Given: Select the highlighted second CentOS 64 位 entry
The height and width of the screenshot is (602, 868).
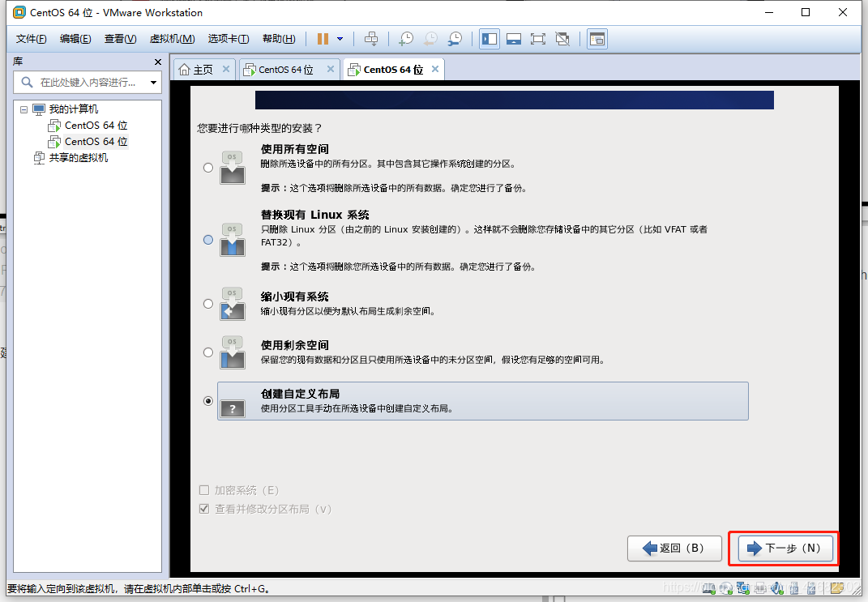Looking at the screenshot, I should (96, 141).
